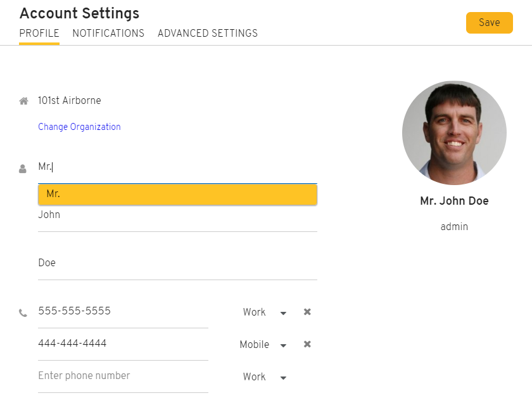Click the phone handset icon
The height and width of the screenshot is (412, 532).
click(23, 313)
